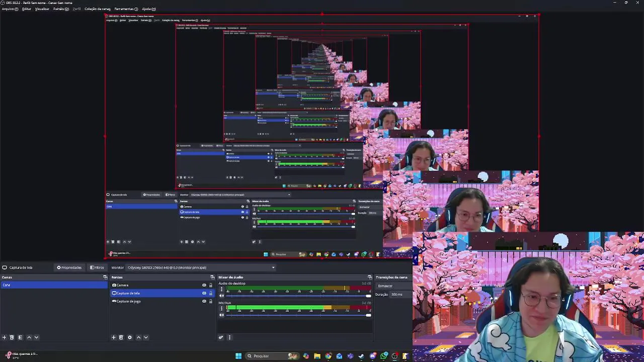Open the Ferramentas menu
Screen dimensions: 644x362
click(126, 9)
